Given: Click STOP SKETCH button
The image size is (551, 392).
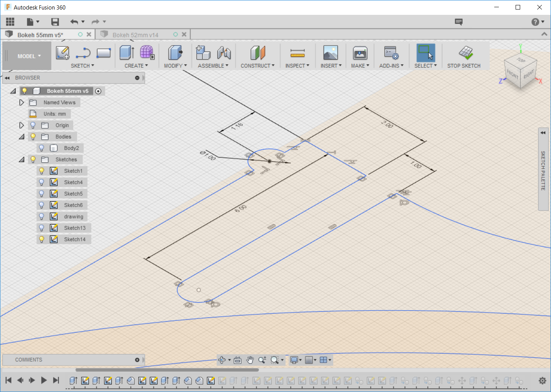Looking at the screenshot, I should point(464,56).
